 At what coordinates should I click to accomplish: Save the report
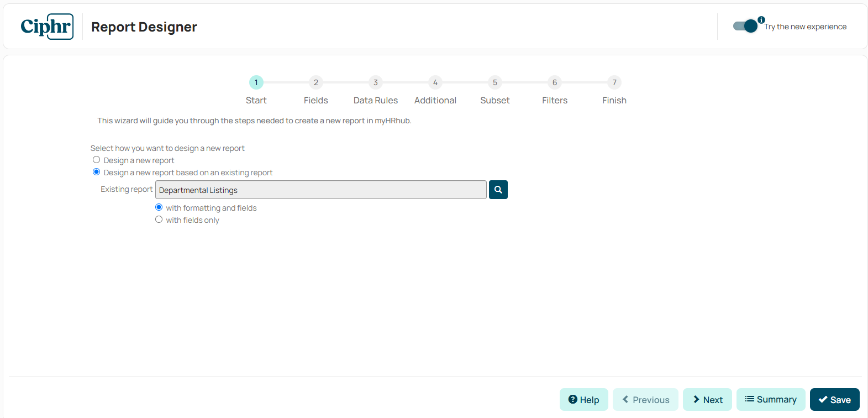835,399
